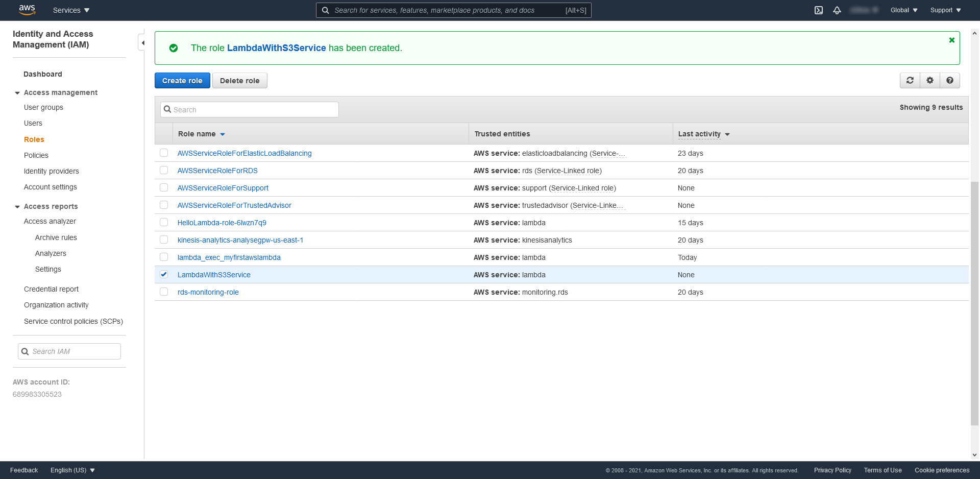
Task: Open the HelloLambda-role-6lwzn7q9 link
Action: [x=222, y=223]
